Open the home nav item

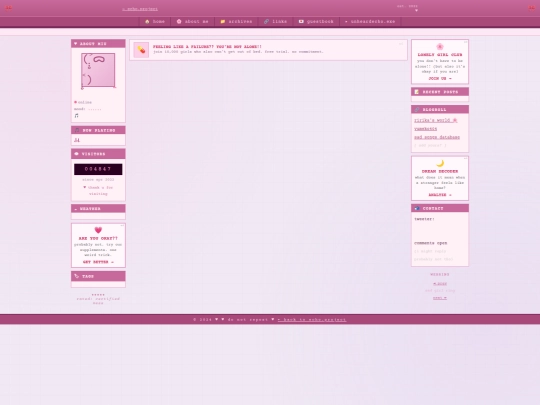[155, 21]
